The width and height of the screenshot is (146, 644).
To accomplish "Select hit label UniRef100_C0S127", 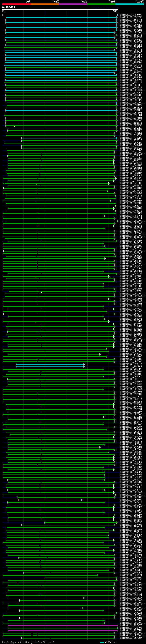I will (131, 598).
